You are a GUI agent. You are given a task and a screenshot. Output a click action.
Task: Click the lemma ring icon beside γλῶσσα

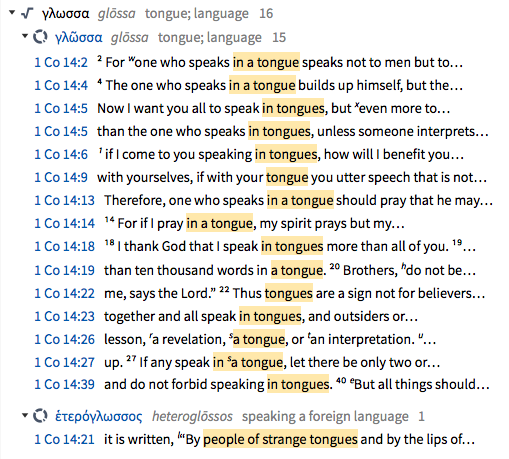[x=40, y=37]
